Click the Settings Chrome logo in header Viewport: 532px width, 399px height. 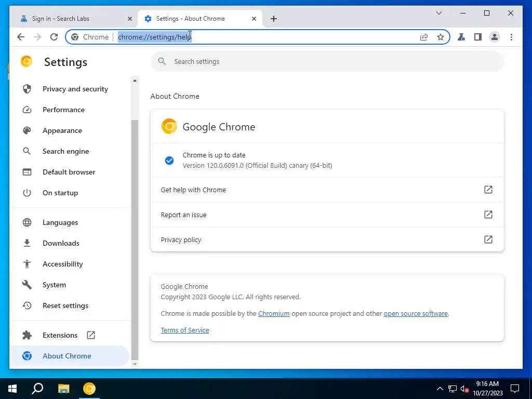point(26,62)
